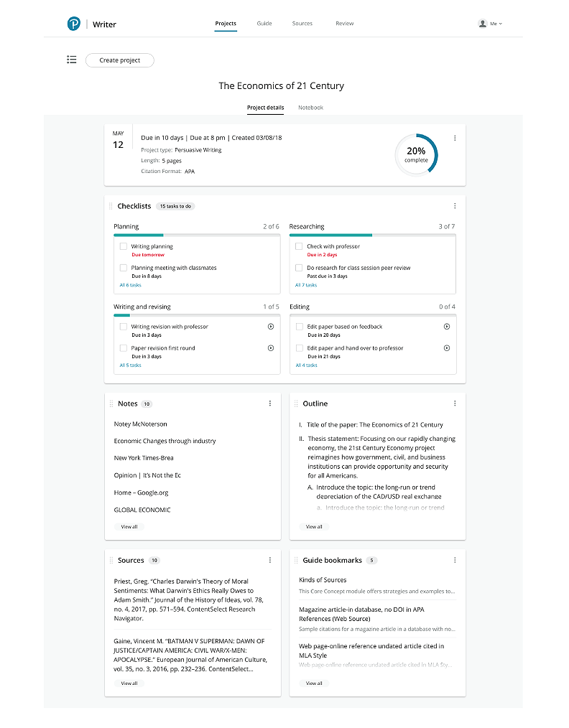Screen dimensions: 569x728
Task: Open the Guide tab
Action: pyautogui.click(x=264, y=23)
